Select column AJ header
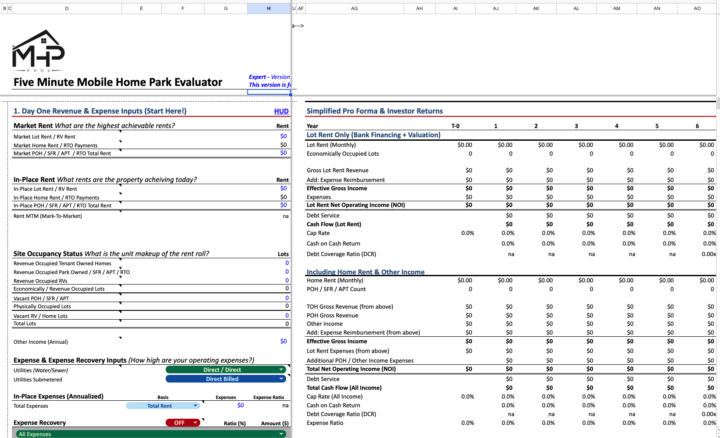720x438 pixels. (x=496, y=8)
